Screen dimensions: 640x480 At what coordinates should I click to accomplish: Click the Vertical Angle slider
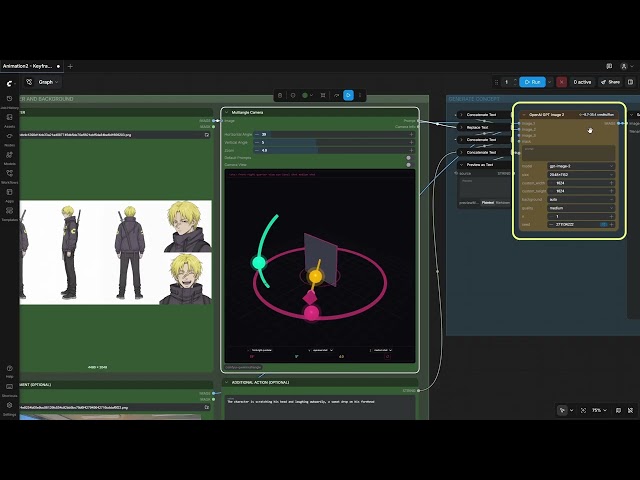(334, 142)
